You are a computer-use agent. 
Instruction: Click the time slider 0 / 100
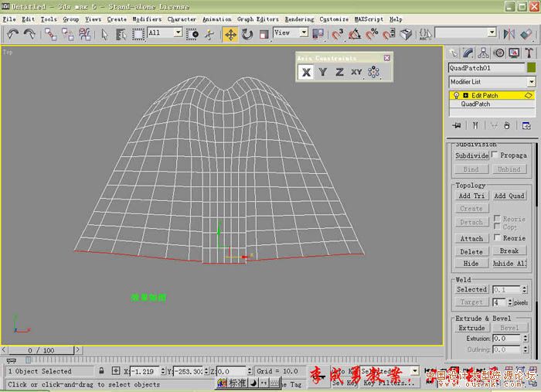click(41, 350)
